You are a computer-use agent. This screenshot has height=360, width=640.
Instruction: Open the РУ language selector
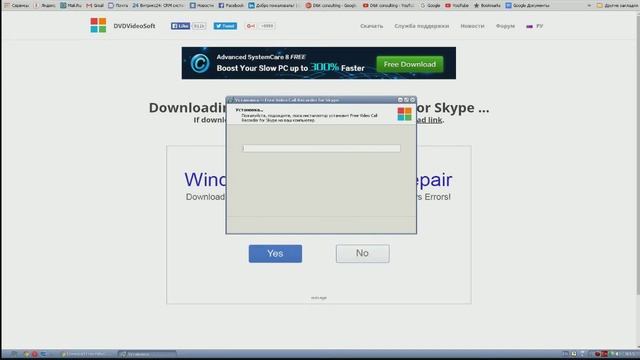point(535,26)
